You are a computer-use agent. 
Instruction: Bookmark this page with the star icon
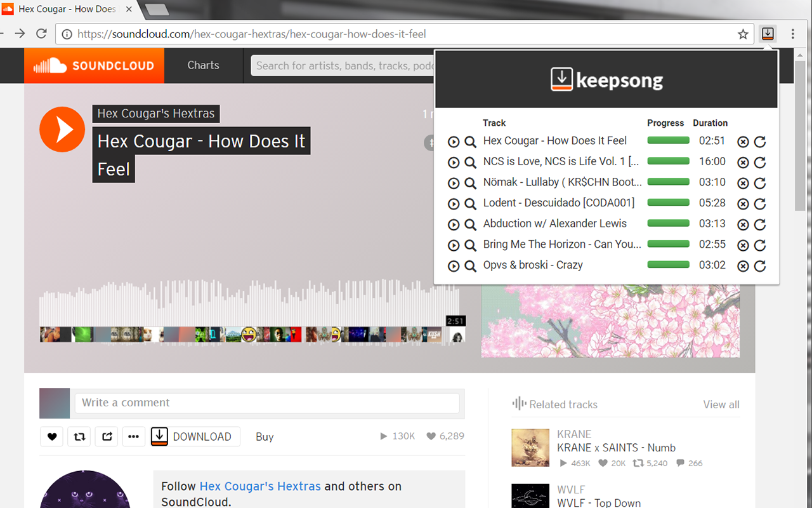pyautogui.click(x=743, y=34)
